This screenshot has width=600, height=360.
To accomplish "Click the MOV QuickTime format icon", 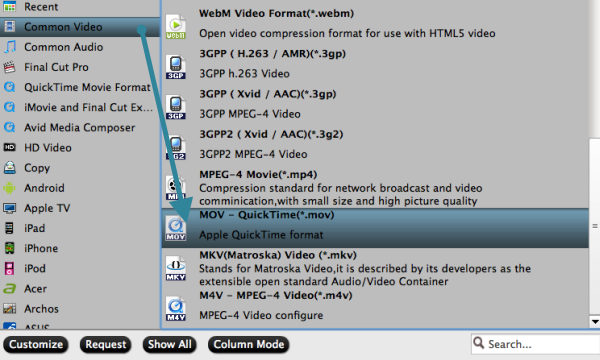I will tap(176, 228).
